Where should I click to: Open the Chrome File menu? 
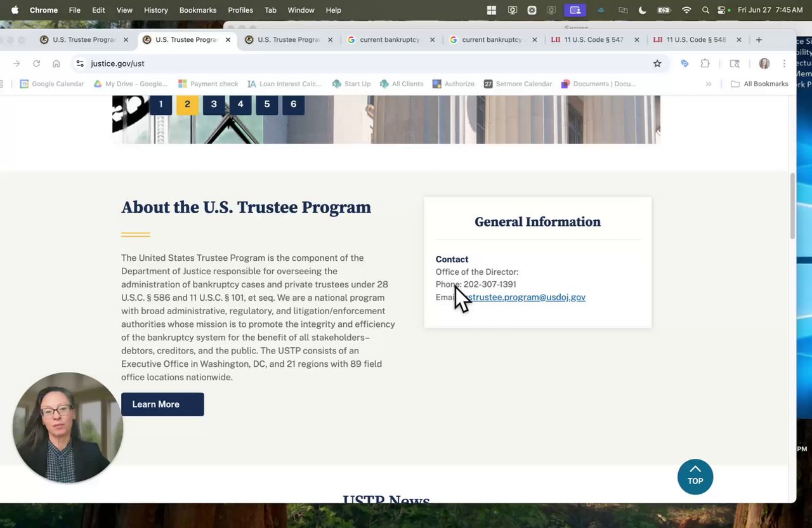tap(75, 10)
